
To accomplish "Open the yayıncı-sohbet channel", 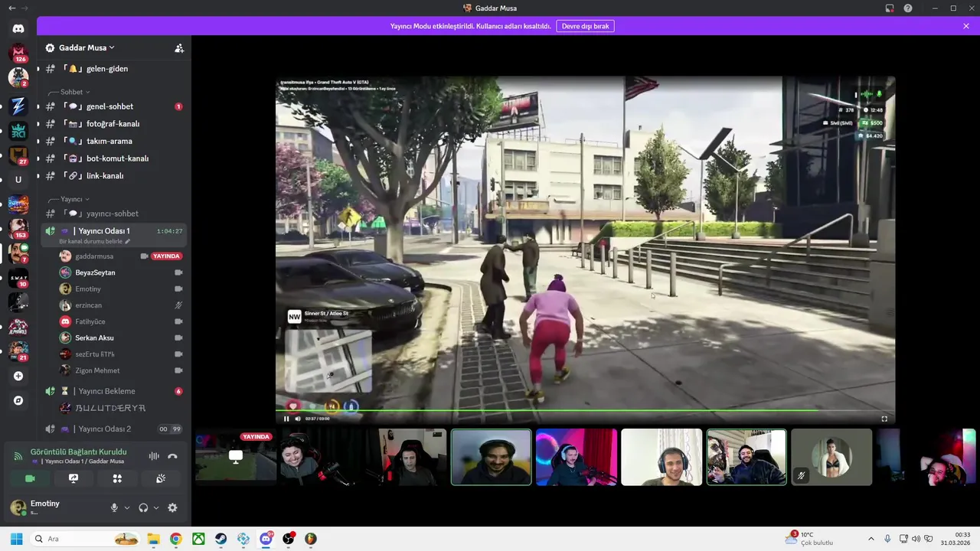I will pyautogui.click(x=113, y=214).
